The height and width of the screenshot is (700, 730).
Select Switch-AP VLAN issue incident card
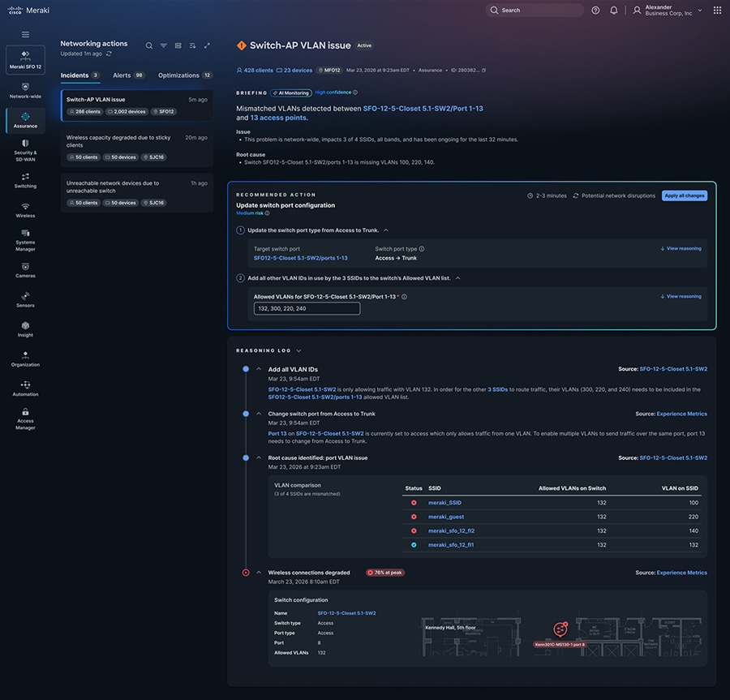[137, 105]
